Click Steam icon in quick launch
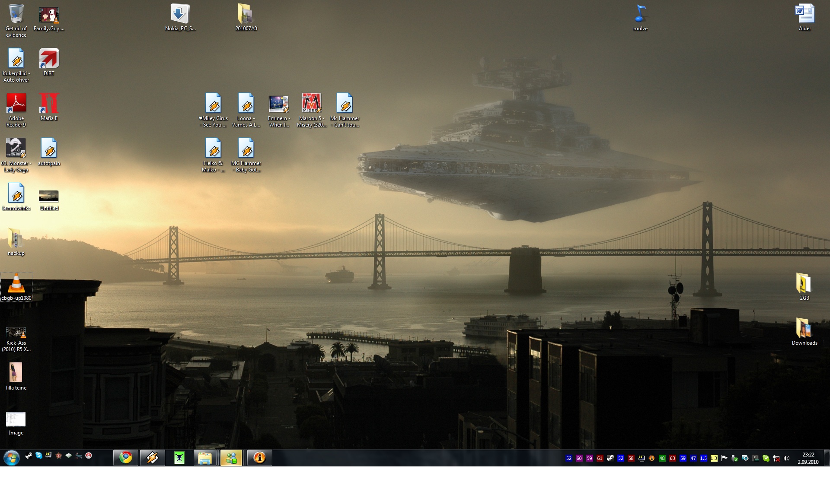This screenshot has height=504, width=830. pyautogui.click(x=29, y=455)
